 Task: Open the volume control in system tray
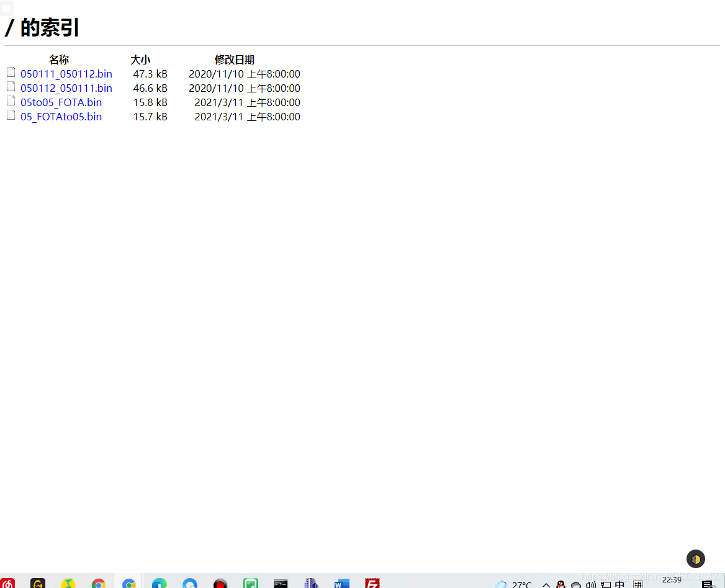tap(591, 585)
